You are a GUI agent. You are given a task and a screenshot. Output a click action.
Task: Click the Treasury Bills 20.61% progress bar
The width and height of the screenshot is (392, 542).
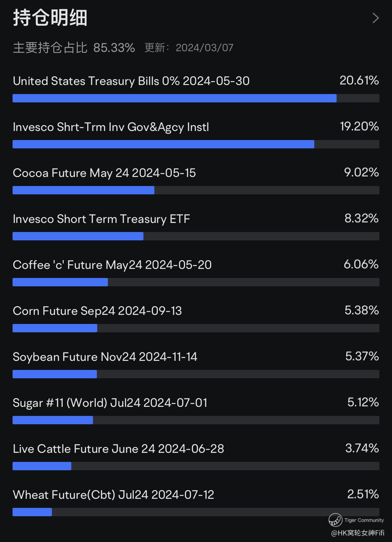click(x=196, y=98)
